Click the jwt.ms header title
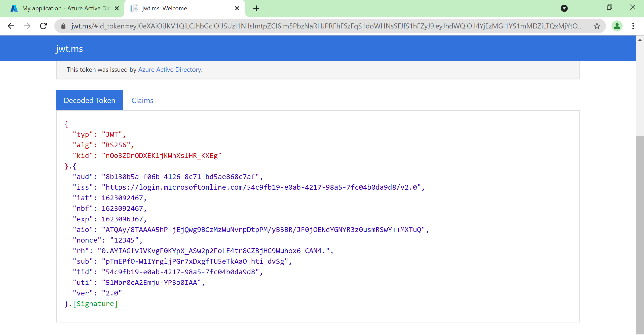 click(x=69, y=49)
